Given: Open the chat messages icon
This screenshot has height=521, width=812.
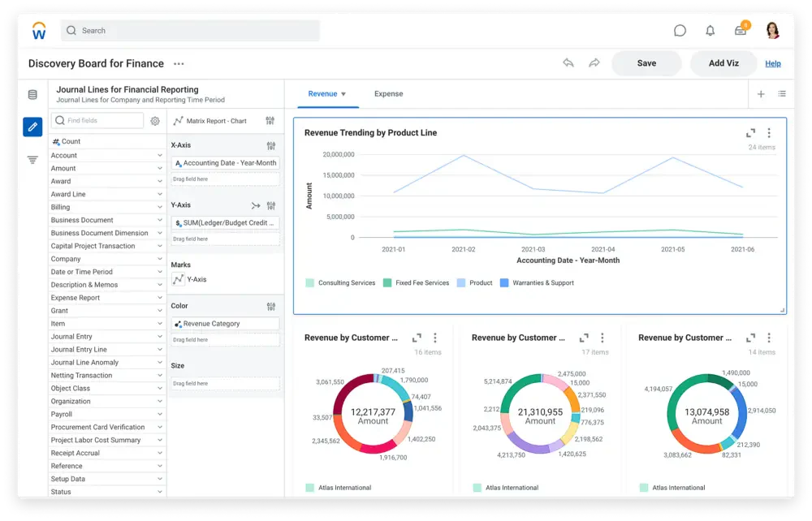Looking at the screenshot, I should (x=680, y=31).
